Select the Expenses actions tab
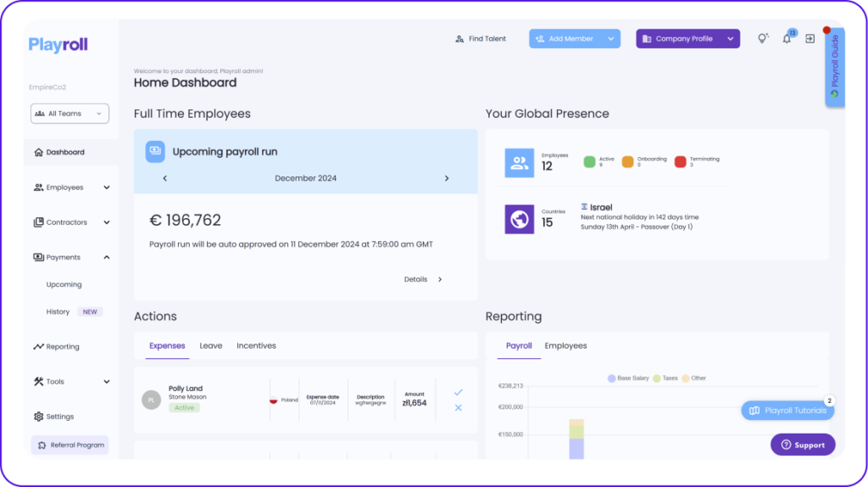868x487 pixels. 167,345
